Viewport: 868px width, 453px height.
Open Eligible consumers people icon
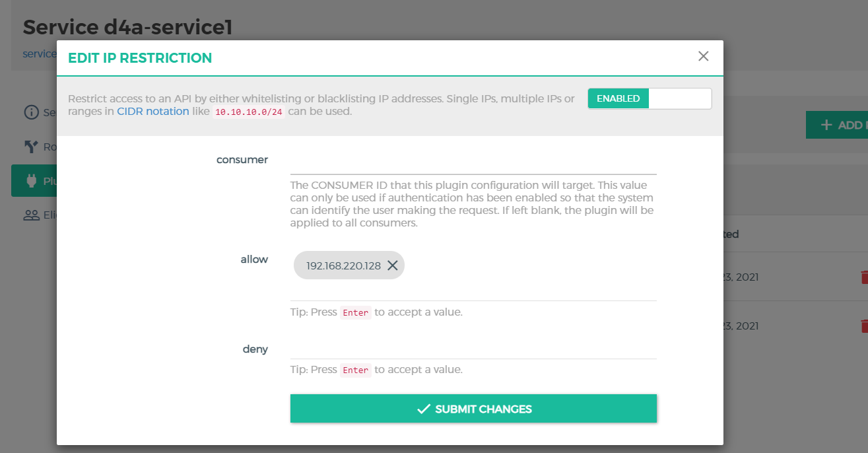[31, 215]
